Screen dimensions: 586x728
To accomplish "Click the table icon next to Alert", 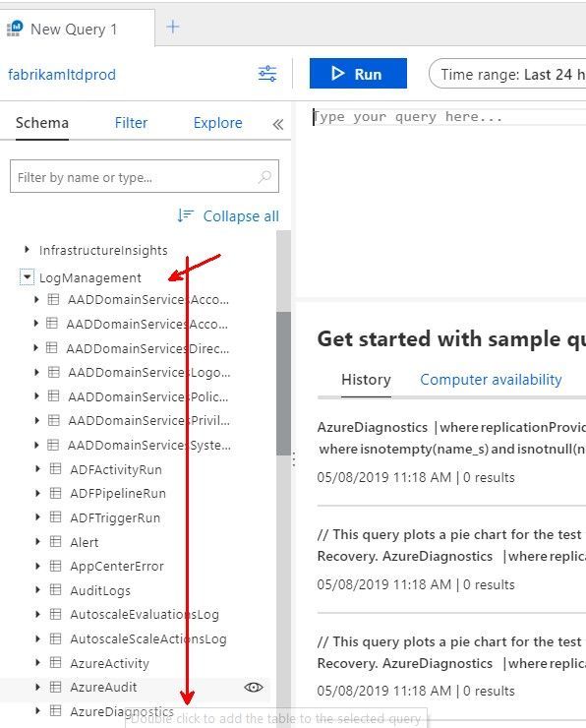I will (55, 541).
